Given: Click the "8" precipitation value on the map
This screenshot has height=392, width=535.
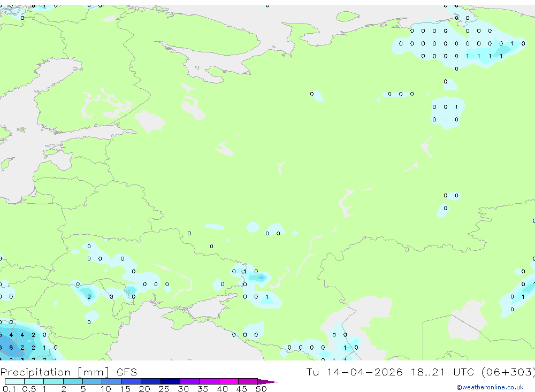Looking at the screenshot, I should [x=11, y=348].
